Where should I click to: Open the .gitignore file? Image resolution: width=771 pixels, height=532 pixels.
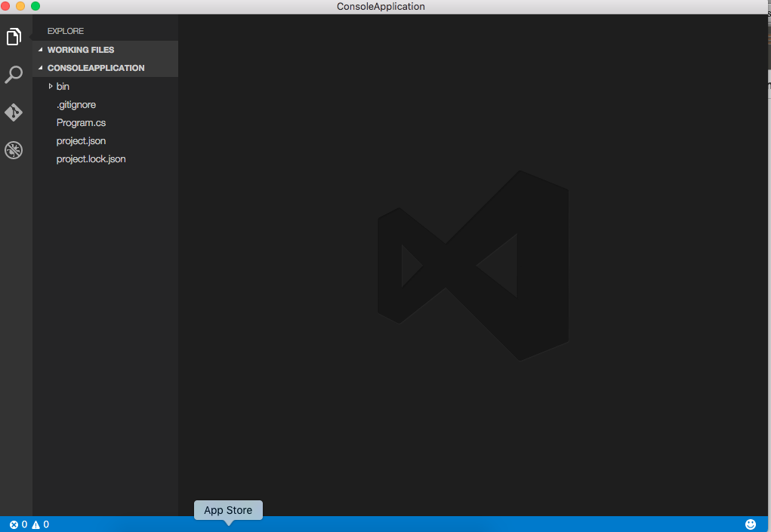pyautogui.click(x=76, y=105)
